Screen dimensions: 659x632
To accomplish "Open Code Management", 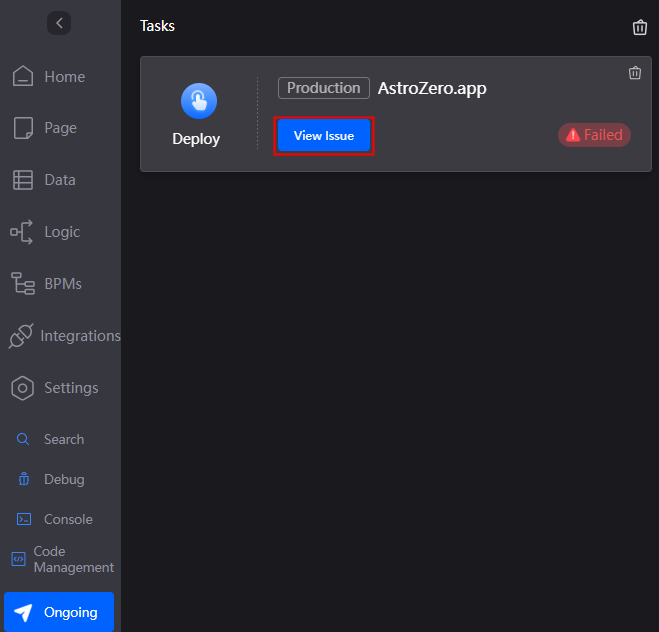I will [62, 559].
